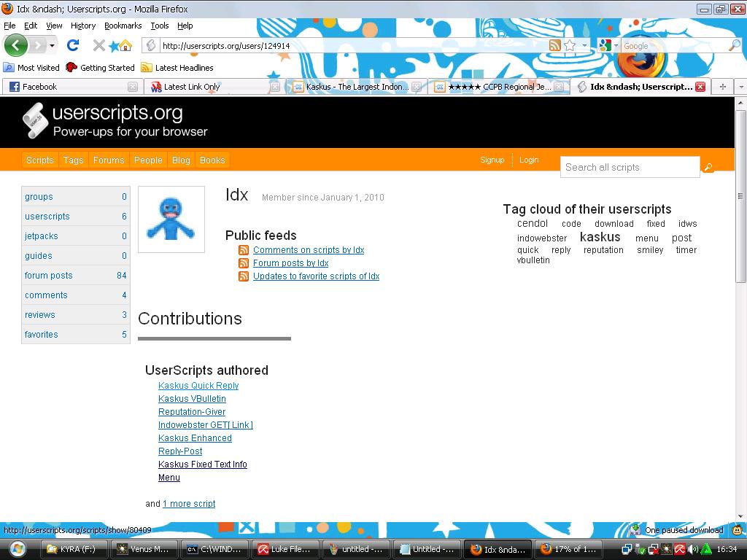Viewport: 747px width, 560px height.
Task: Open the Scripts navigation item
Action: click(x=40, y=160)
